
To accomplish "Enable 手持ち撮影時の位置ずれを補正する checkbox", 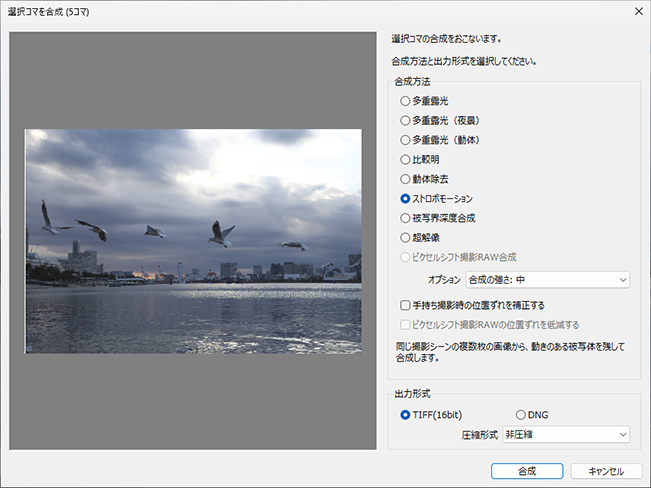I will (405, 304).
